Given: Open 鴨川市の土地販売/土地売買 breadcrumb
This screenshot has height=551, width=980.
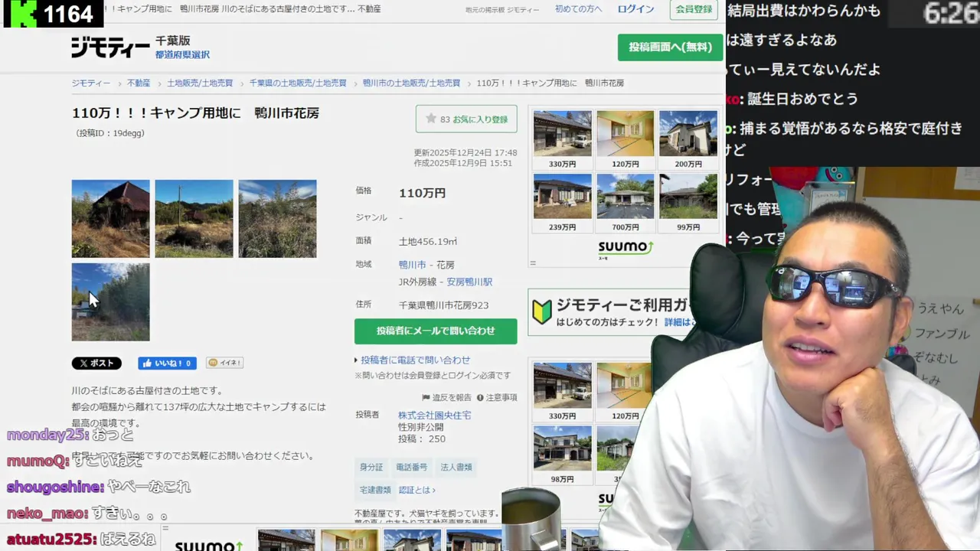Looking at the screenshot, I should (411, 83).
